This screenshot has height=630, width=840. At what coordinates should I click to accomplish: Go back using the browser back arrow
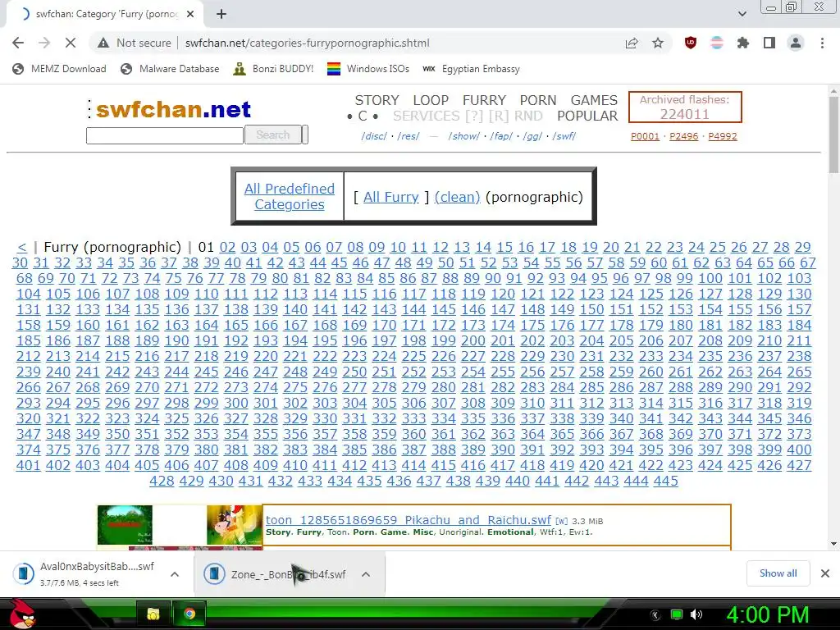tap(18, 43)
